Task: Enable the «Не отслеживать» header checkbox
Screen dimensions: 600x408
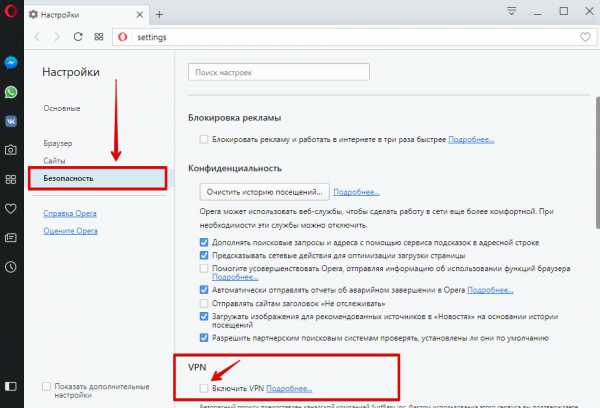Action: 204,304
